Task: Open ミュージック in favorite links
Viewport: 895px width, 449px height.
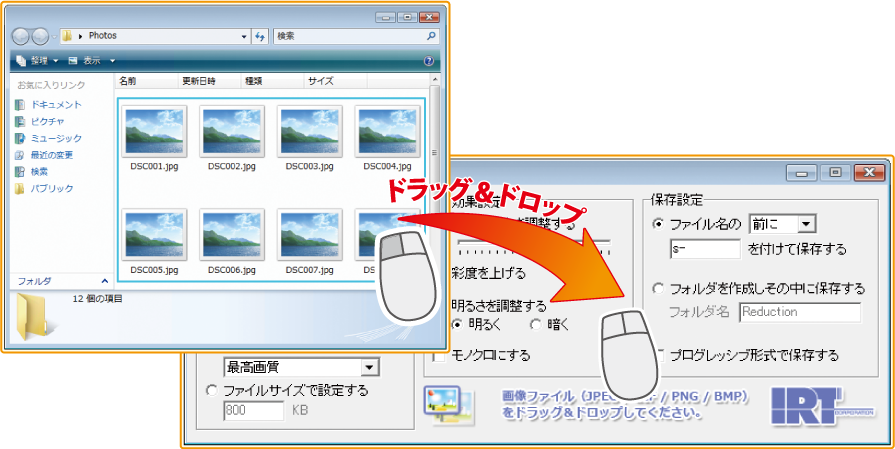Action: pyautogui.click(x=55, y=138)
